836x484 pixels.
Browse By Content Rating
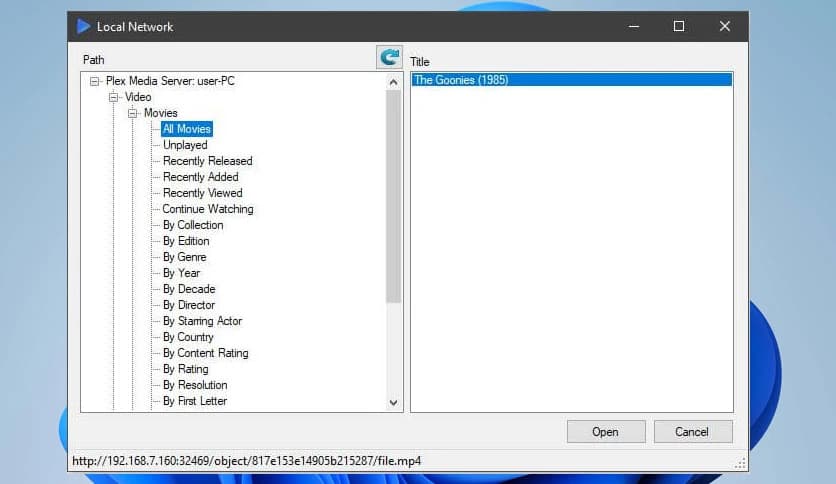coord(206,353)
